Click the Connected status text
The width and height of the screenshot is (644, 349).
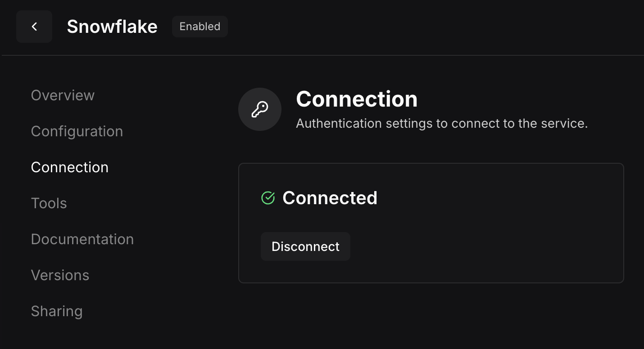pos(330,198)
